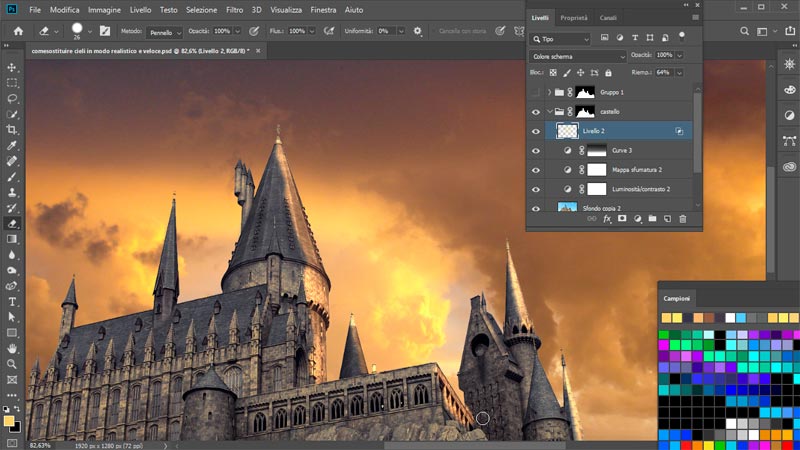Select the Hand tool

click(x=12, y=348)
